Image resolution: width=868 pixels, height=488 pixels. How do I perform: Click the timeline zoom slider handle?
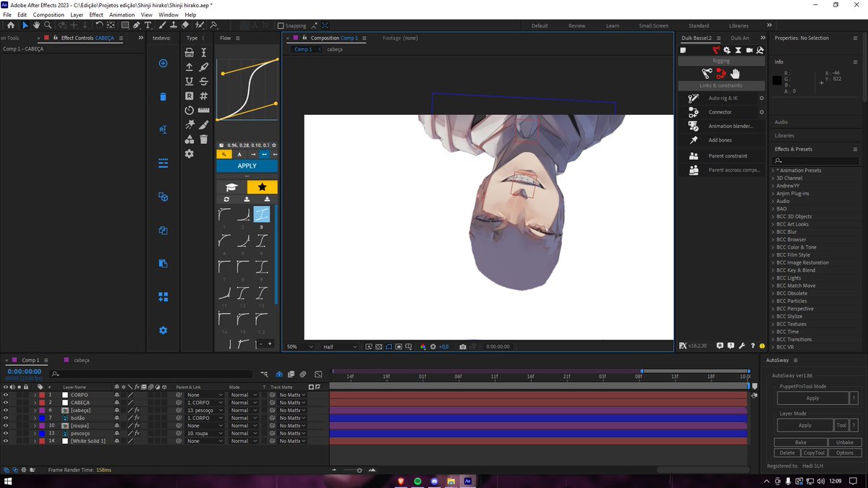[359, 471]
